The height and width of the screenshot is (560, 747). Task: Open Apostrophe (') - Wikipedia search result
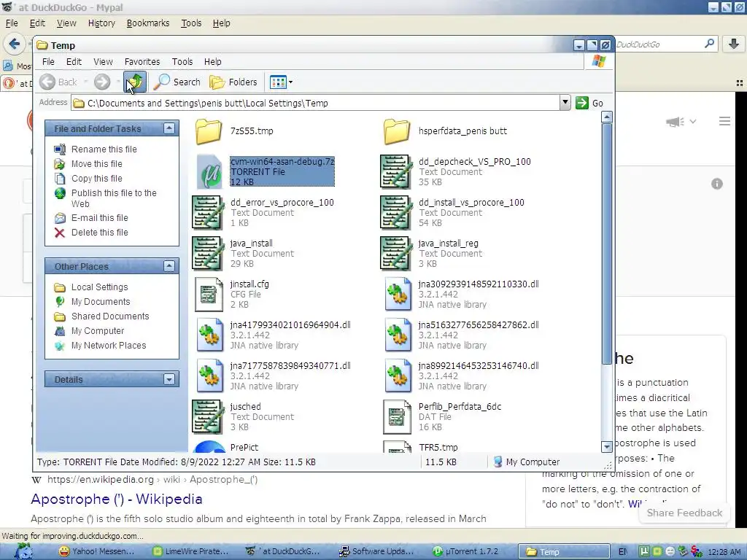117,499
